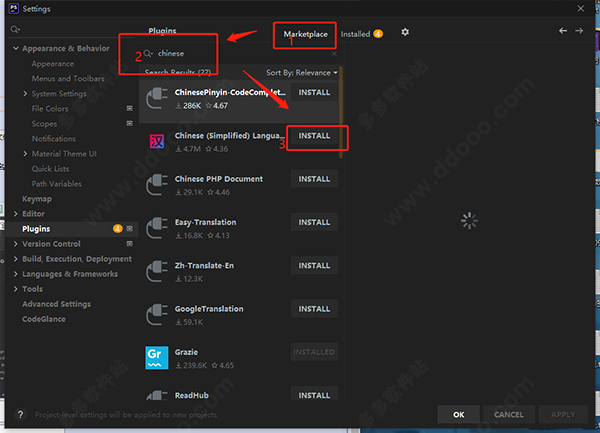Expand Material Theme UI node
600x433 pixels.
click(25, 154)
